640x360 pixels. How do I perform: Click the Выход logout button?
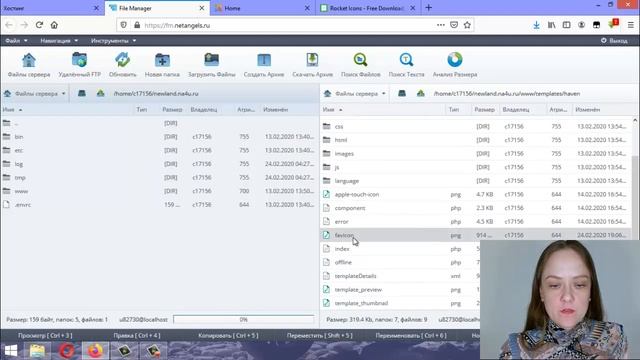click(x=614, y=41)
